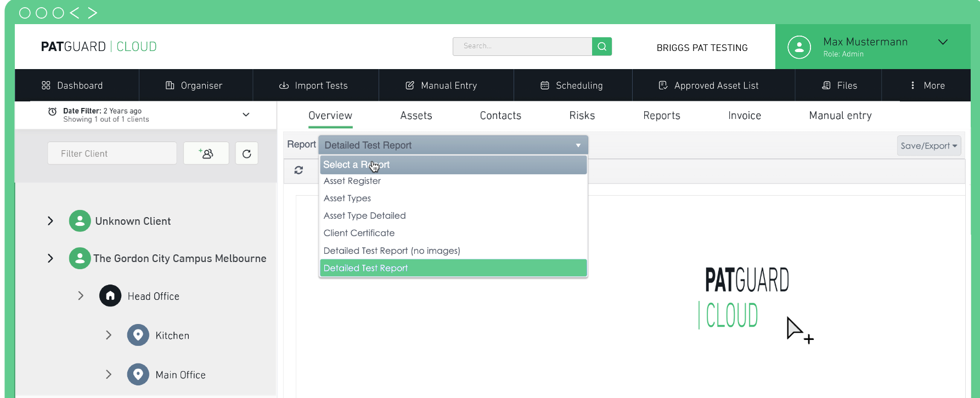980x398 pixels.
Task: Open the Save/Export dropdown
Action: (928, 146)
